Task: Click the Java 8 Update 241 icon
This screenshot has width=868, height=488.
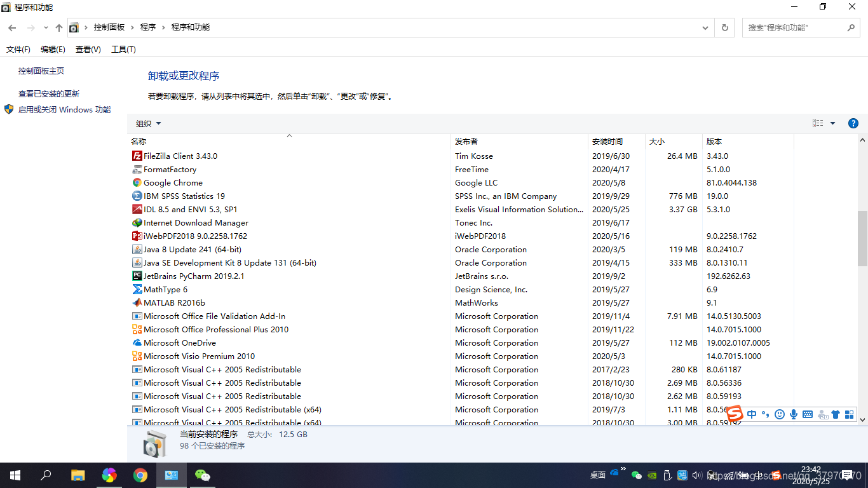Action: (137, 249)
